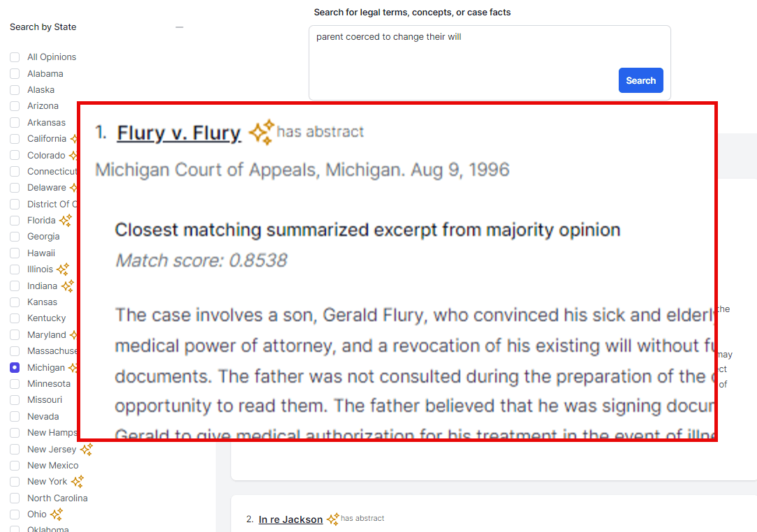This screenshot has height=532, width=757.
Task: Open the In re Jackson case link
Action: tap(291, 519)
